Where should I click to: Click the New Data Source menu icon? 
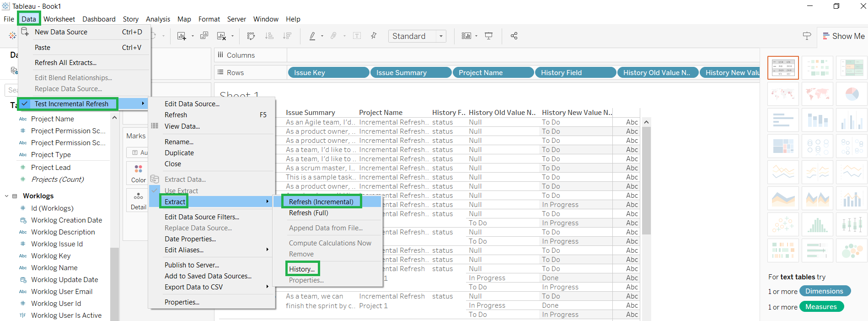(x=25, y=32)
